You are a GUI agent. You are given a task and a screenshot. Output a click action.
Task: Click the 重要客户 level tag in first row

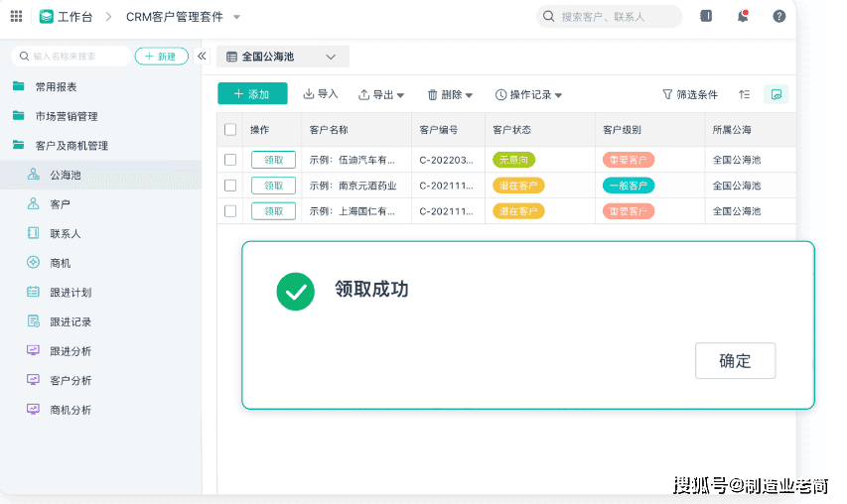(x=628, y=160)
